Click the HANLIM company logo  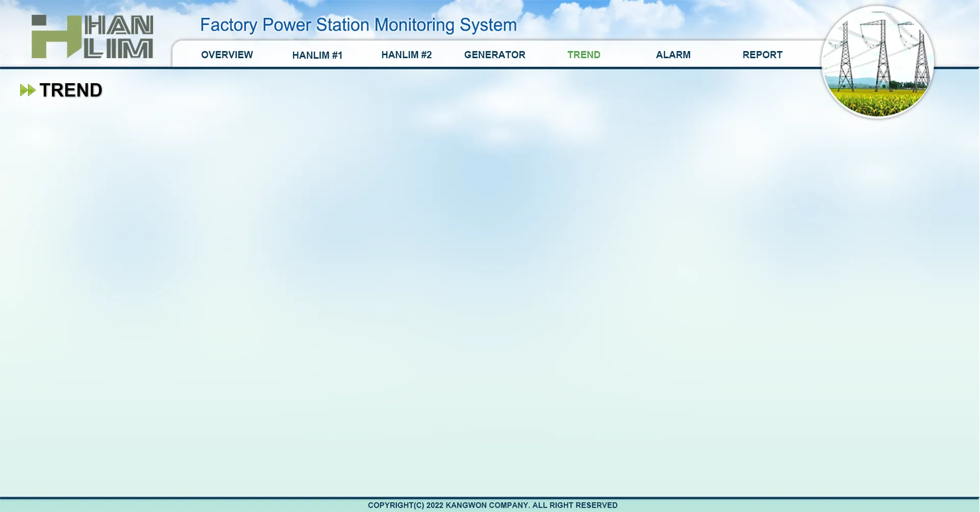click(92, 36)
